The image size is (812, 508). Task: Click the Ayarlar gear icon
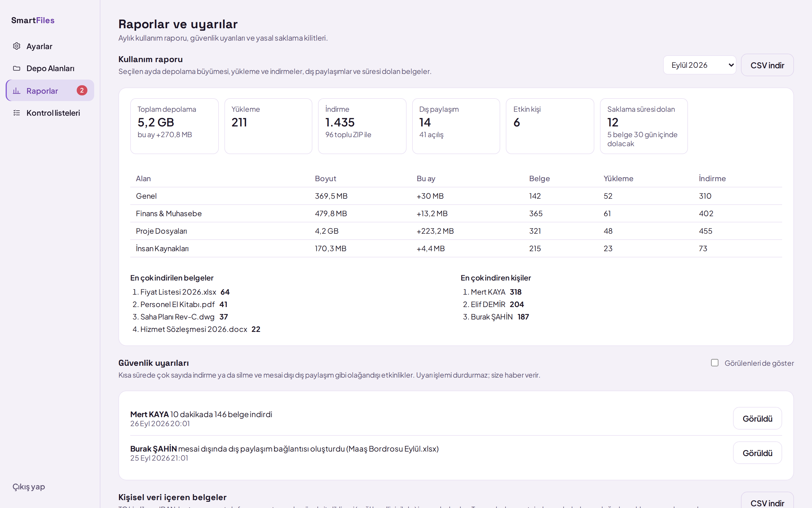pos(16,46)
